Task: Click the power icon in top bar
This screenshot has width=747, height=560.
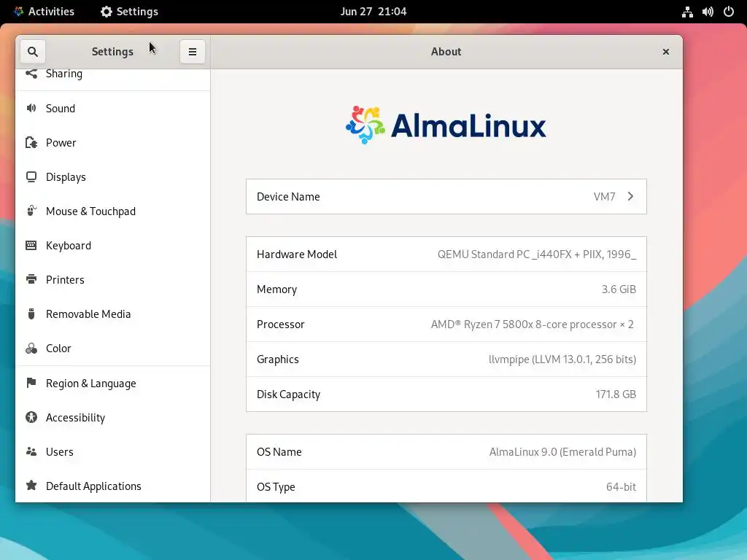Action: click(x=729, y=12)
